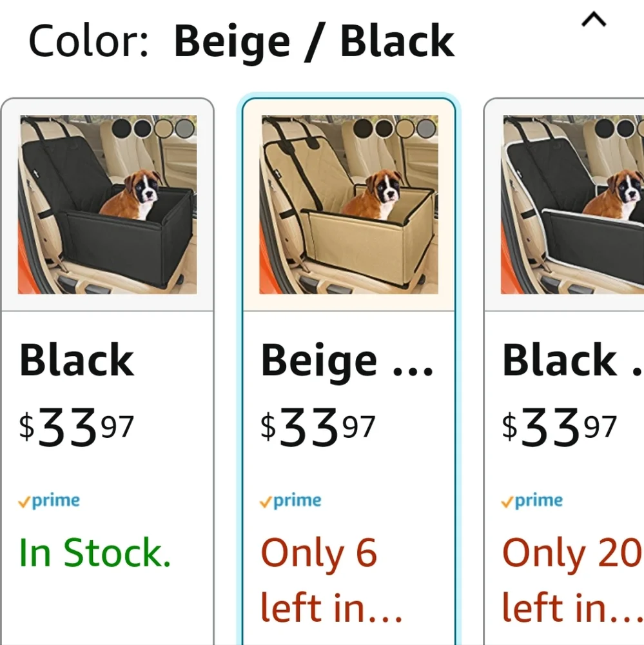Click the first black swatch dot on Black thumbnail

122,128
